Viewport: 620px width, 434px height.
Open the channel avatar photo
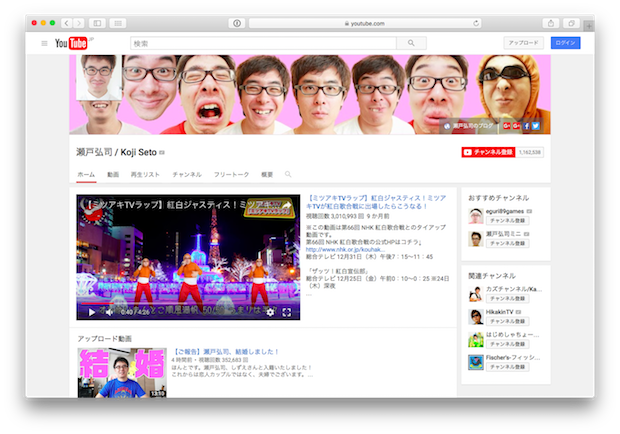pyautogui.click(x=99, y=77)
